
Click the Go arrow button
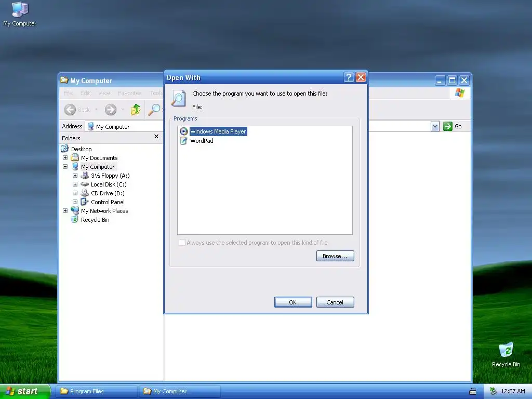[x=448, y=126]
